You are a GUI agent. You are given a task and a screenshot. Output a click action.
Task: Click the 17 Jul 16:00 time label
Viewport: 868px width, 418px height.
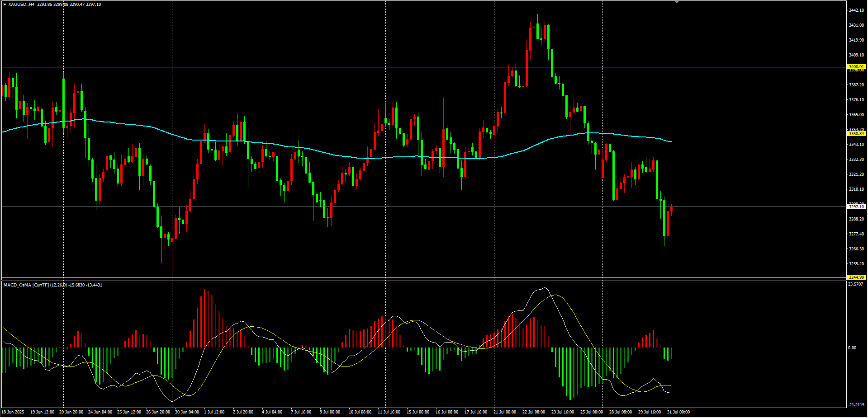pyautogui.click(x=475, y=412)
